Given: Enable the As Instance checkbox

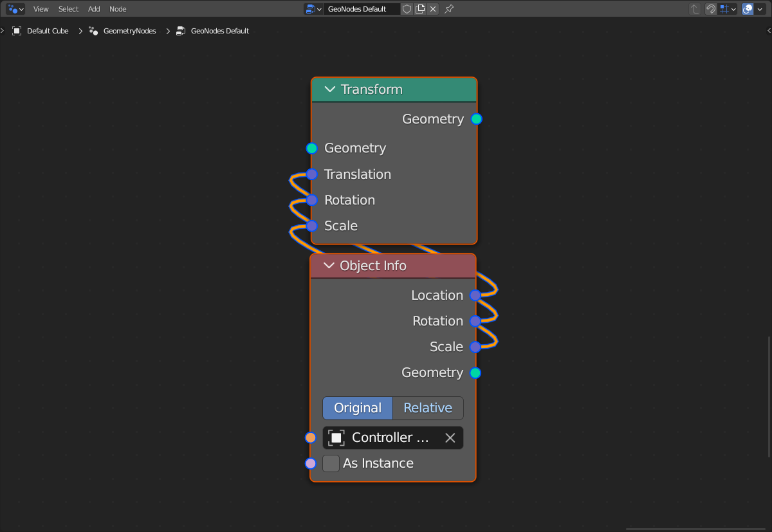Looking at the screenshot, I should [331, 463].
